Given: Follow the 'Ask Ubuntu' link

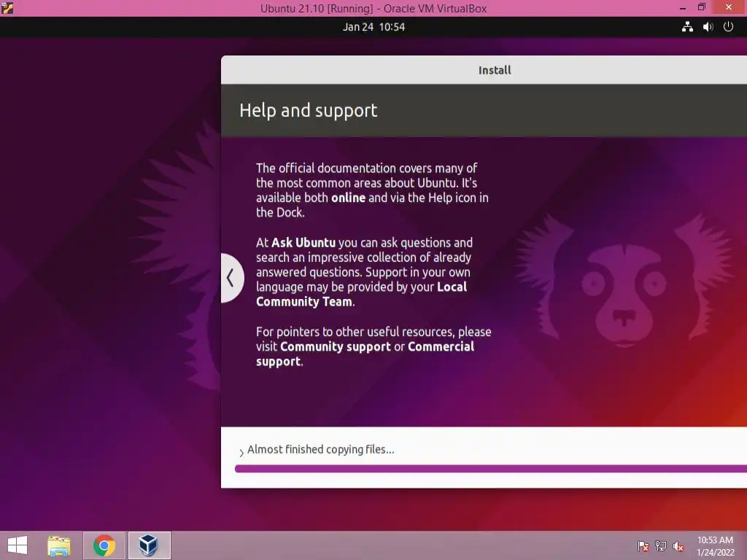Looking at the screenshot, I should click(303, 242).
